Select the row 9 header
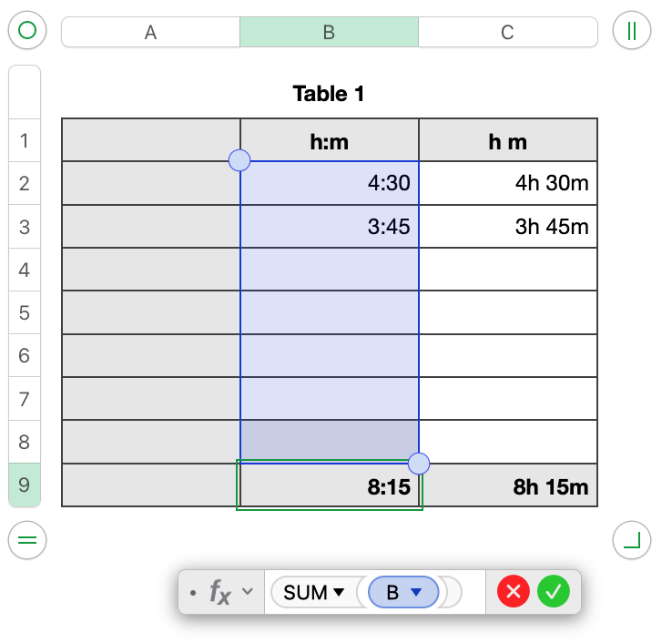Viewport: 672px width, 643px height. point(24,485)
